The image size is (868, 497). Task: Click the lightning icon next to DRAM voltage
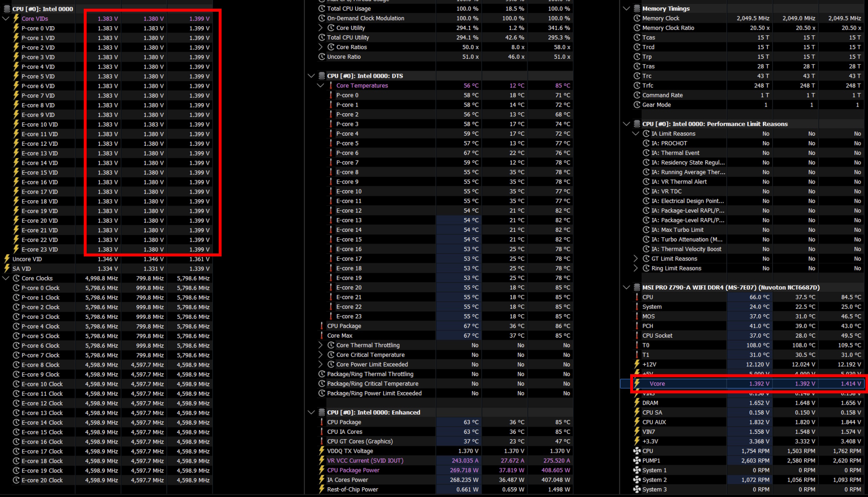pos(637,403)
